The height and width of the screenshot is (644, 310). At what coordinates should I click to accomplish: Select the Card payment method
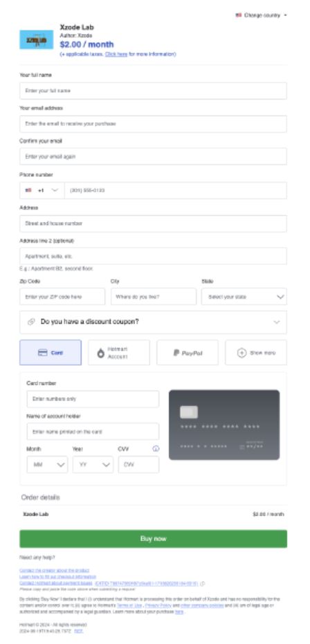tap(51, 352)
